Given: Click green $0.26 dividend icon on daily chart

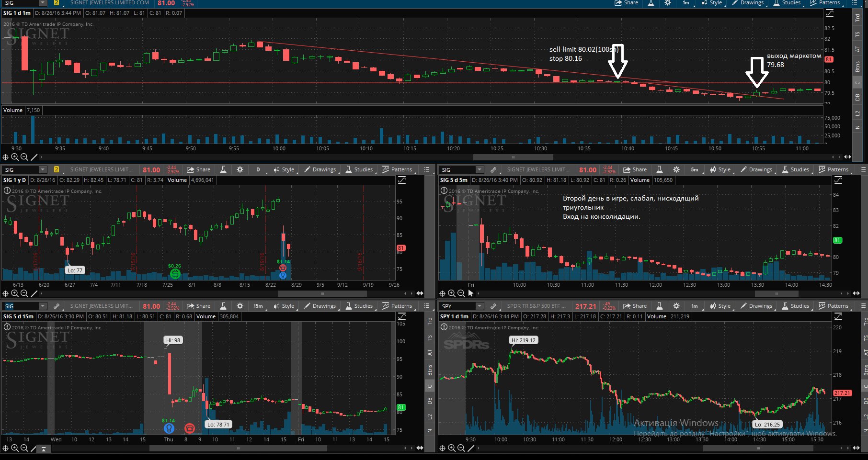Looking at the screenshot, I should coord(175,274).
